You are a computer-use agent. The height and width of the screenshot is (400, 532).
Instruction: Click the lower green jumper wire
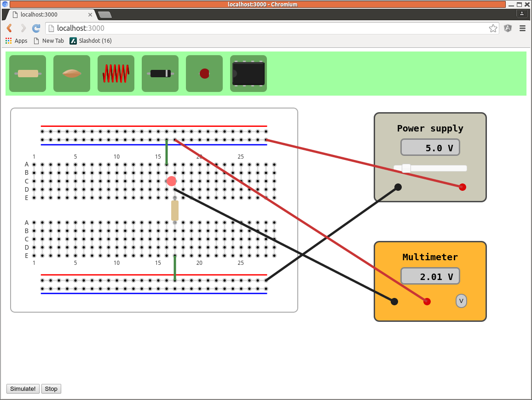tap(175, 268)
